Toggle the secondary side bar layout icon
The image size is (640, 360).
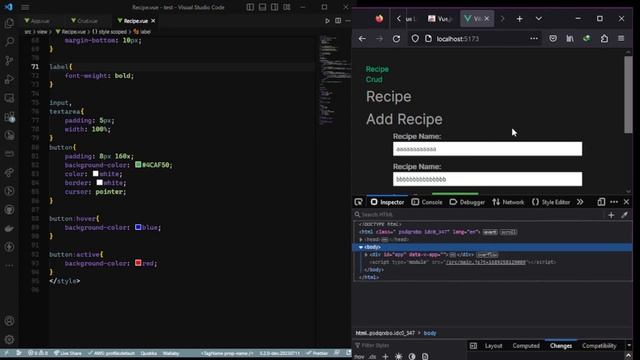[275, 7]
